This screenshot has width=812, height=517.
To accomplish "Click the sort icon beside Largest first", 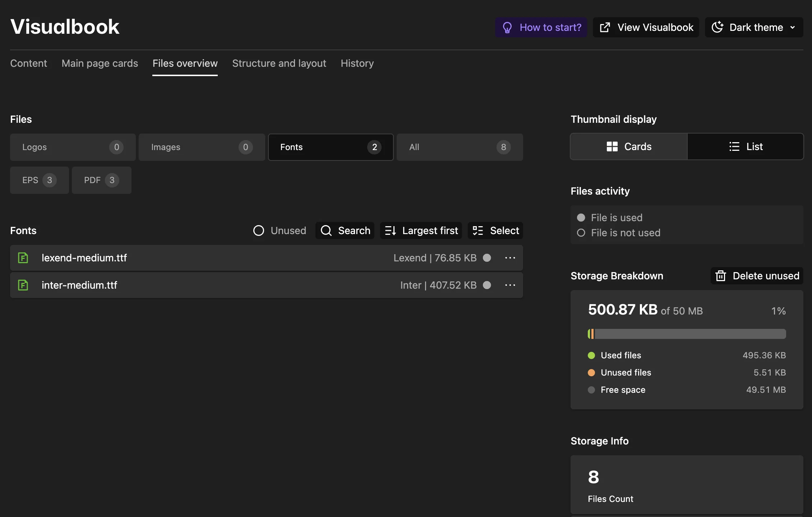I will [391, 230].
